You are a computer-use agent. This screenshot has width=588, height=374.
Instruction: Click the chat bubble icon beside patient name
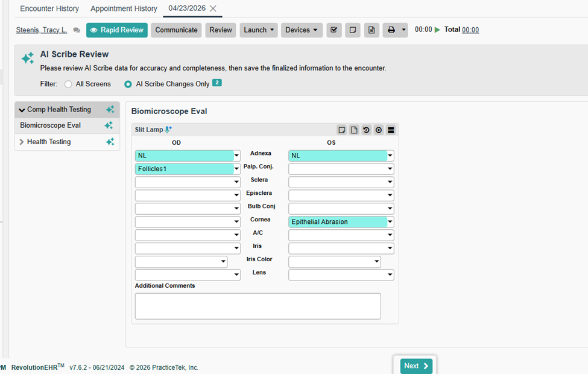point(77,30)
